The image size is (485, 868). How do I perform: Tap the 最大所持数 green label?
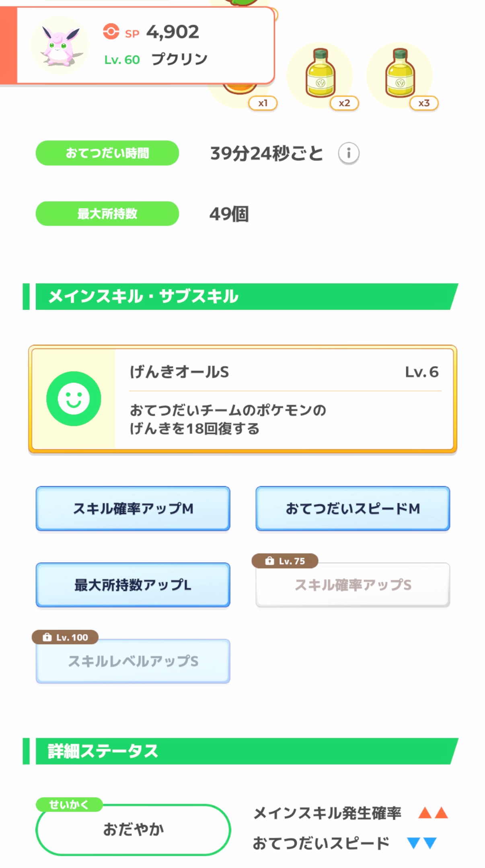(x=107, y=214)
